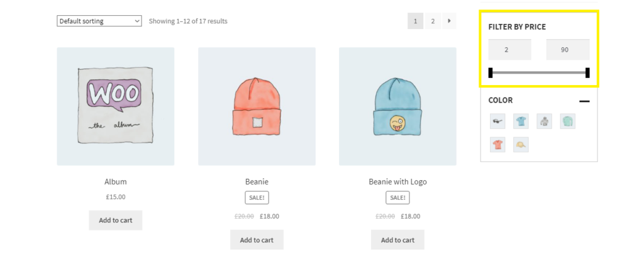Choose the blue t-shirt color swatch
Image resolution: width=644 pixels, height=272 pixels.
coord(521,122)
